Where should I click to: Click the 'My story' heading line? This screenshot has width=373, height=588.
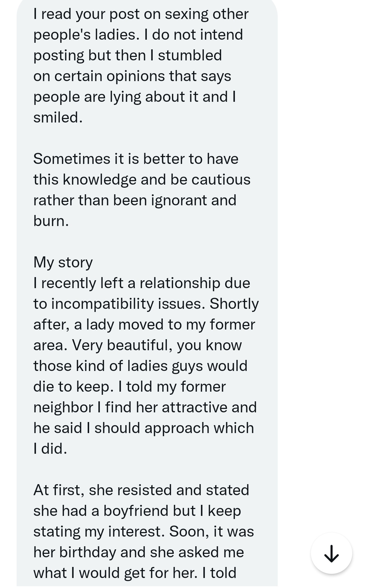[63, 262]
